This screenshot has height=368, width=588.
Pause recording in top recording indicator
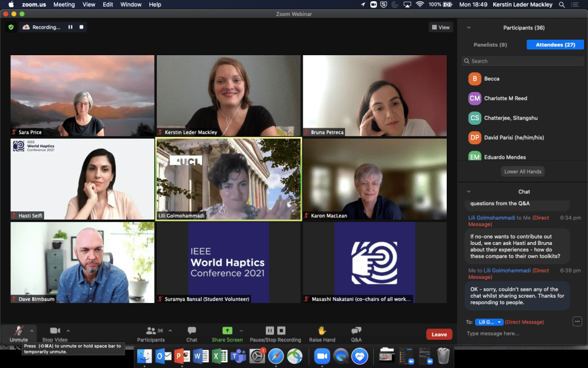(71, 27)
